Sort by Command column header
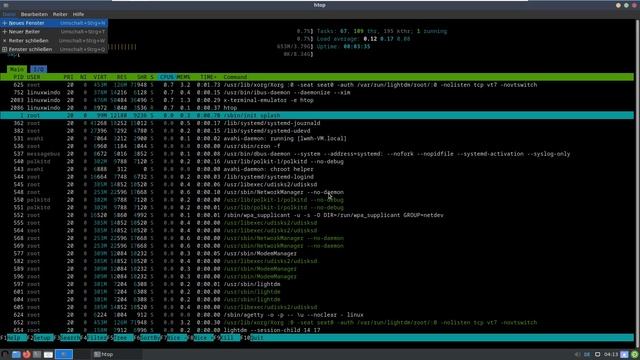640x360 pixels. pos(235,77)
